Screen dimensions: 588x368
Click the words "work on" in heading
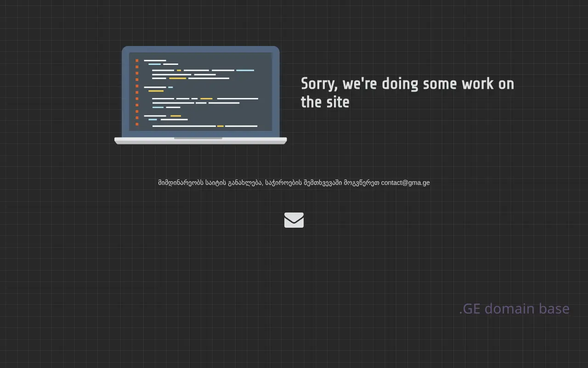point(488,84)
